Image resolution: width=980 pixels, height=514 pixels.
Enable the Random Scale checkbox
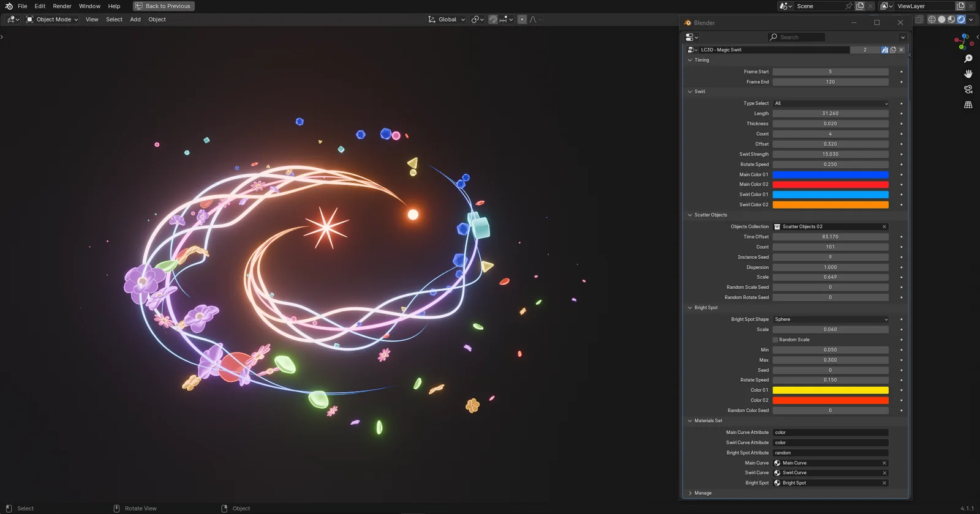click(775, 340)
